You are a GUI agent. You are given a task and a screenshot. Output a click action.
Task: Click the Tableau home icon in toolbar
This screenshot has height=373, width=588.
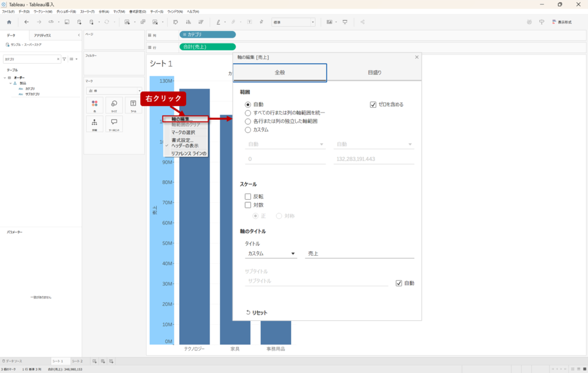pos(9,22)
